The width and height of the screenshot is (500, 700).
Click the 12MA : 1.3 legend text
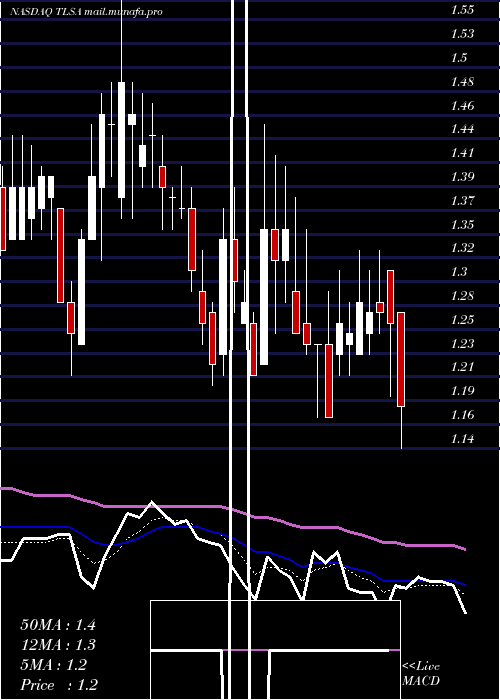(x=58, y=645)
